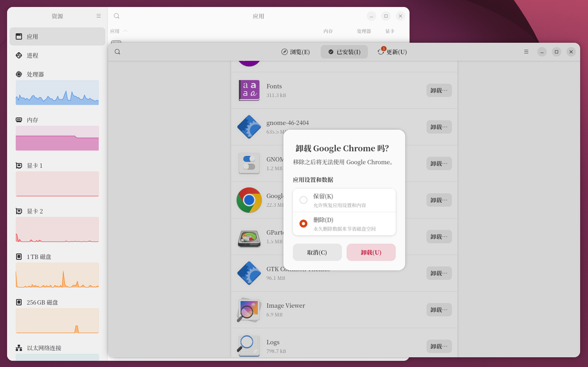
Task: Sort by 处理器 column in Resources
Action: tap(363, 31)
